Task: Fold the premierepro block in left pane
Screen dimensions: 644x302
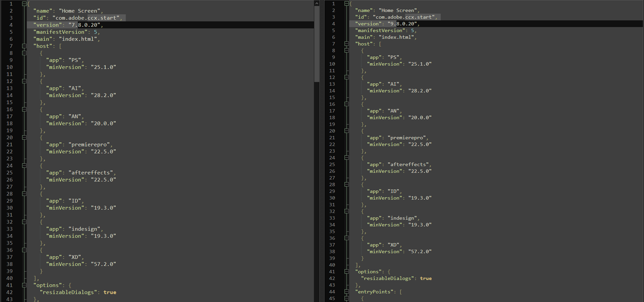Action: (x=24, y=138)
